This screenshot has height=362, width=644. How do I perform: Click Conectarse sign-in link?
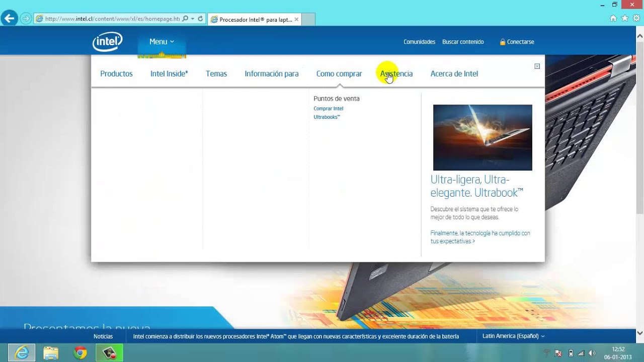[520, 42]
